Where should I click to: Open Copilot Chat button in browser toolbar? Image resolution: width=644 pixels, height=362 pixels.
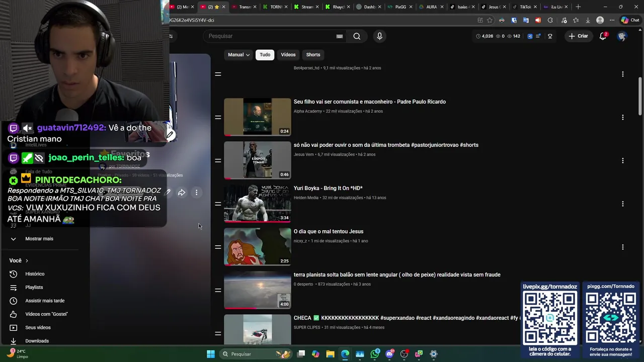click(x=630, y=20)
